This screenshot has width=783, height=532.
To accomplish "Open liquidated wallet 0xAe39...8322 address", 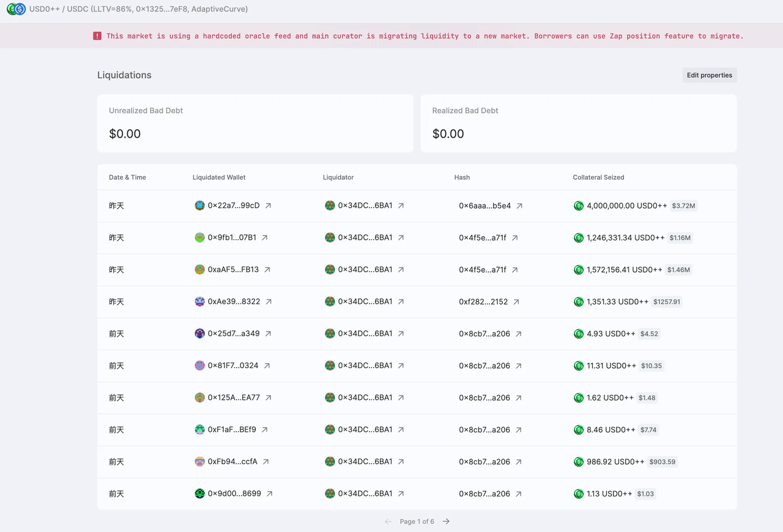I will [234, 302].
